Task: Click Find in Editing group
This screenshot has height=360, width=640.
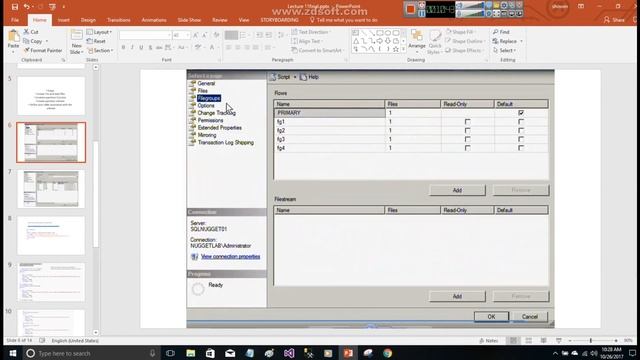Action: pos(501,32)
